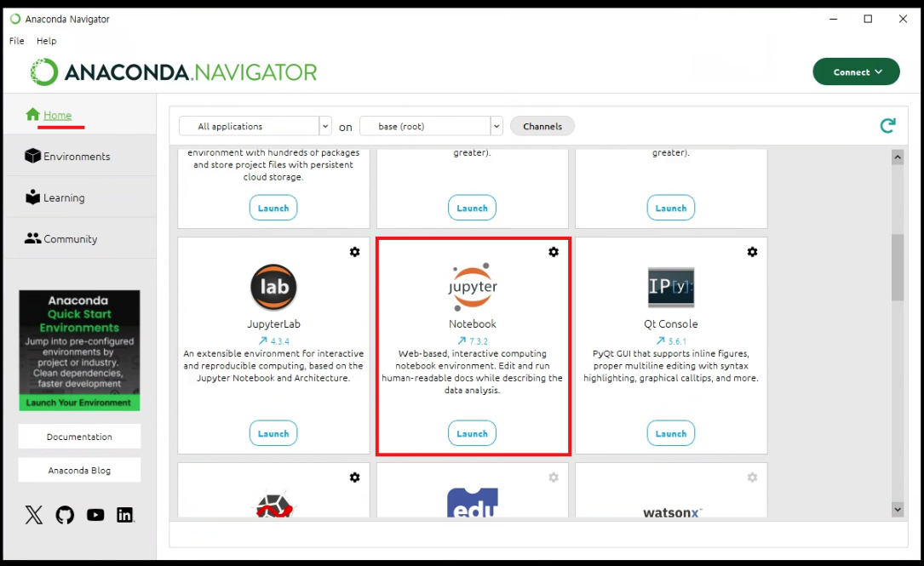Image resolution: width=924 pixels, height=566 pixels.
Task: Go to the Home tab
Action: pyautogui.click(x=79, y=115)
